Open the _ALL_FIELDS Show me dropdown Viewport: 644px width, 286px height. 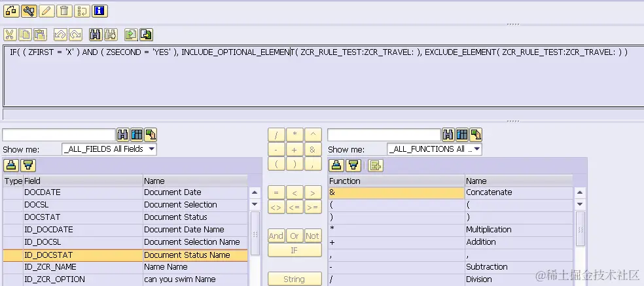point(109,149)
